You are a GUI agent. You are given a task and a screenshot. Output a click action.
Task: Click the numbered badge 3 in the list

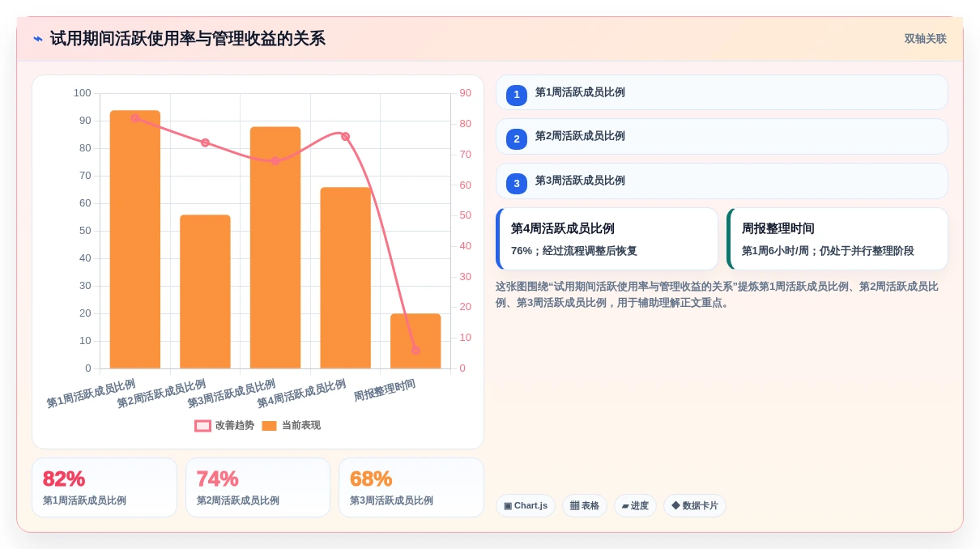coord(517,183)
